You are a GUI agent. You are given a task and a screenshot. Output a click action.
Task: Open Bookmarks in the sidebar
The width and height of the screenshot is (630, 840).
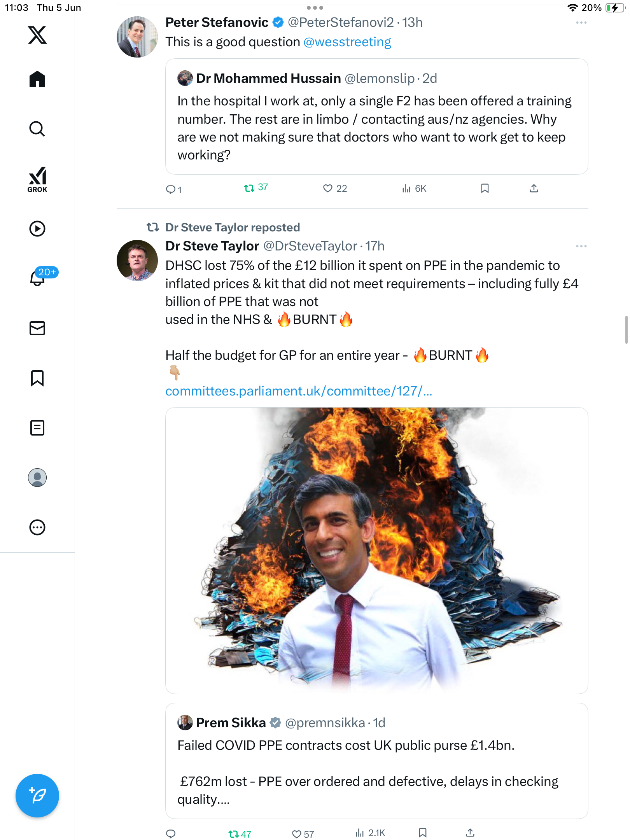click(37, 378)
